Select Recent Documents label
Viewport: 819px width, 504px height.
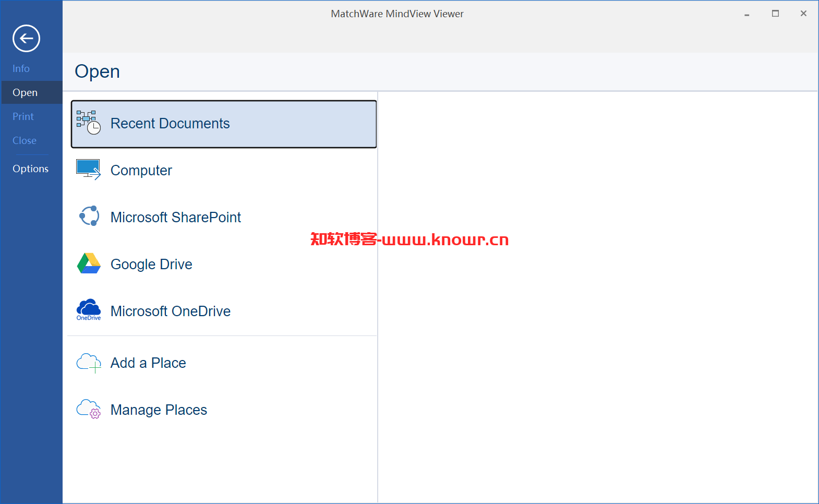170,124
